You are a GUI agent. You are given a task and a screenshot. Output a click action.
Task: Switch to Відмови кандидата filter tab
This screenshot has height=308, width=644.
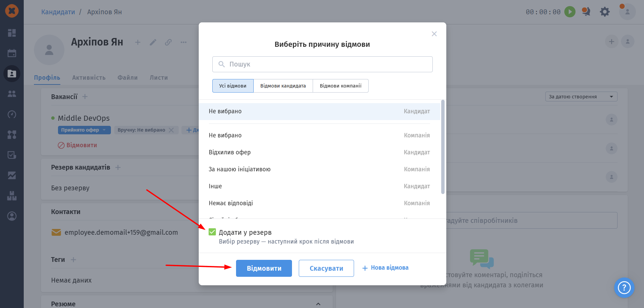(x=283, y=86)
